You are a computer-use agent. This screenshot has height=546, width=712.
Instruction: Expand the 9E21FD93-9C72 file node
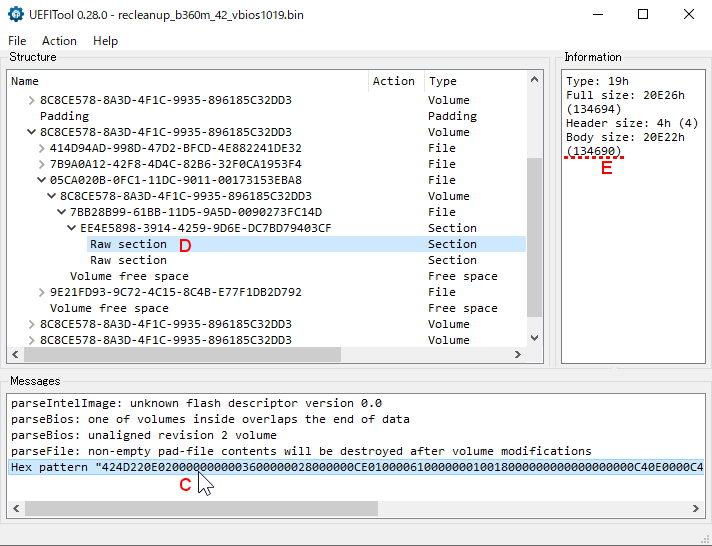click(41, 292)
